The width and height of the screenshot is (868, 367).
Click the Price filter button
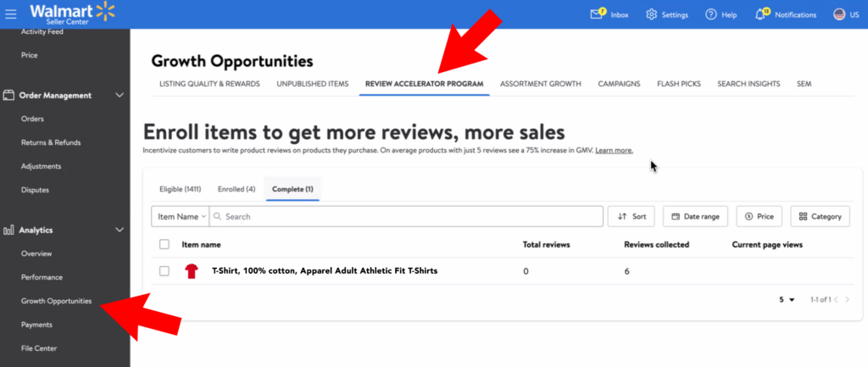click(x=759, y=216)
